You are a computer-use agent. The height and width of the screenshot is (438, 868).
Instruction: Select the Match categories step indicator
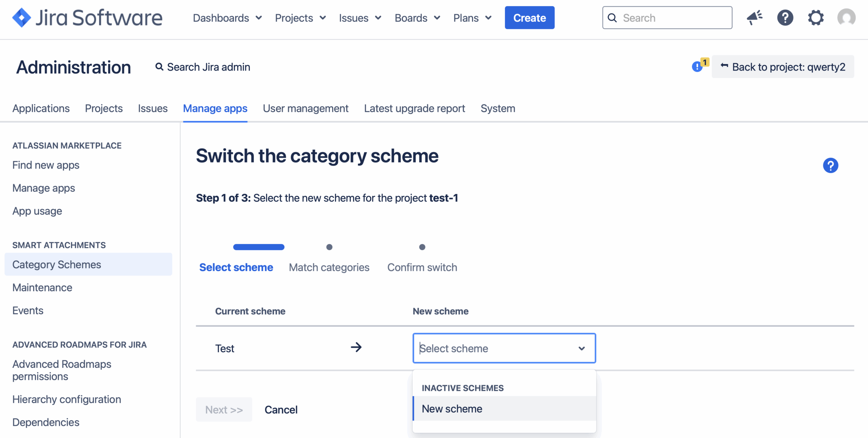coord(329,267)
